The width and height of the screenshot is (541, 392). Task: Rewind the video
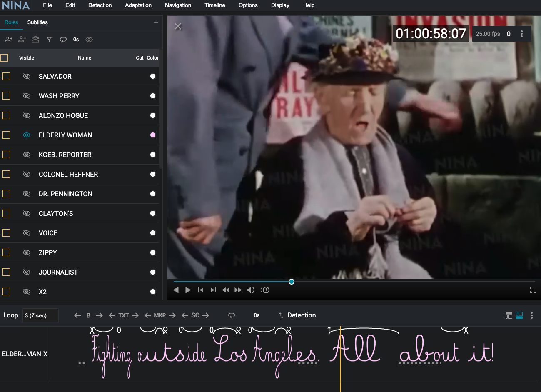(226, 290)
